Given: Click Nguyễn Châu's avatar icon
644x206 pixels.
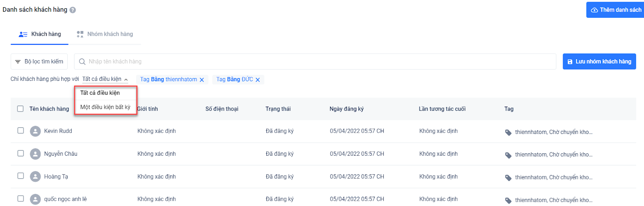Looking at the screenshot, I should coord(35,154).
